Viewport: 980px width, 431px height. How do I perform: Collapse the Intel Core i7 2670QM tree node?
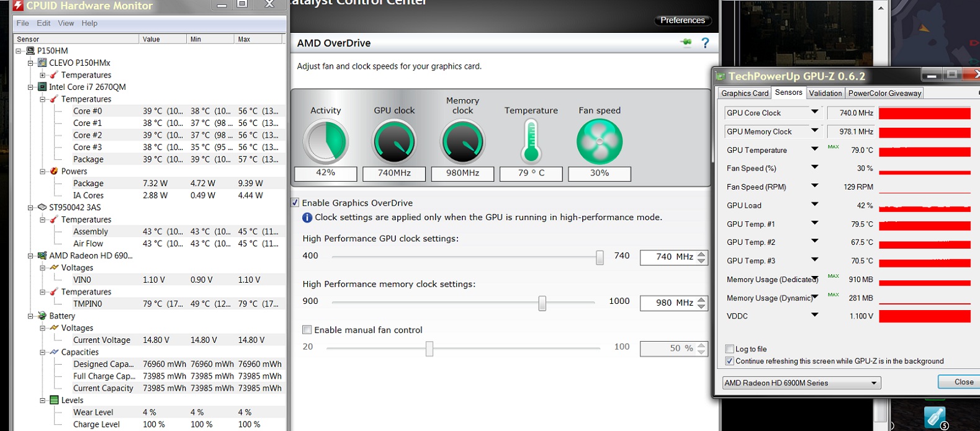click(30, 87)
